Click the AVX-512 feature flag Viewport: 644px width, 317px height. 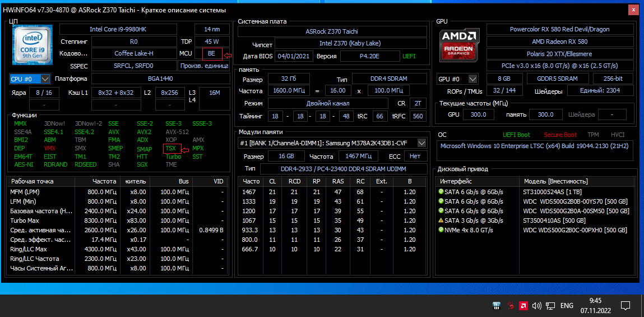click(x=178, y=132)
